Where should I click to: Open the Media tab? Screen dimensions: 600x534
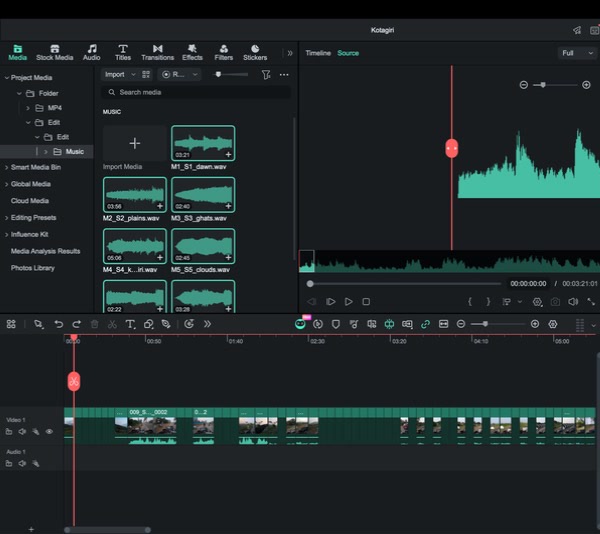tap(18, 53)
